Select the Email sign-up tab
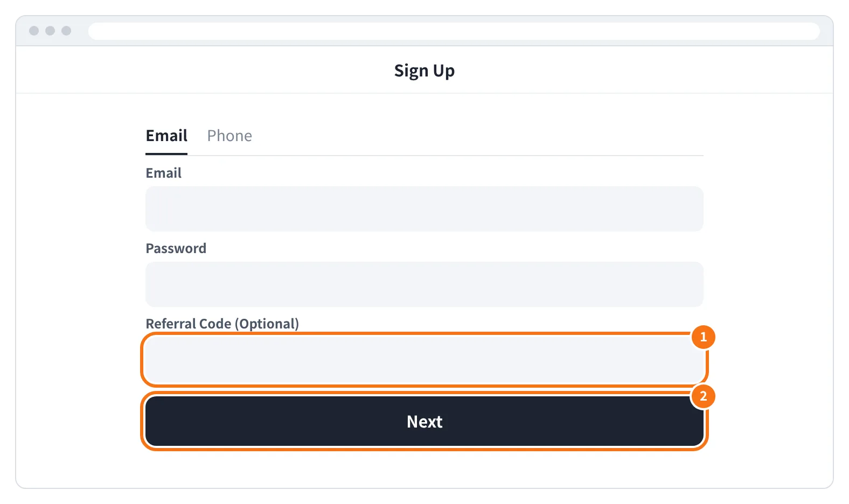The height and width of the screenshot is (504, 849). 166,136
